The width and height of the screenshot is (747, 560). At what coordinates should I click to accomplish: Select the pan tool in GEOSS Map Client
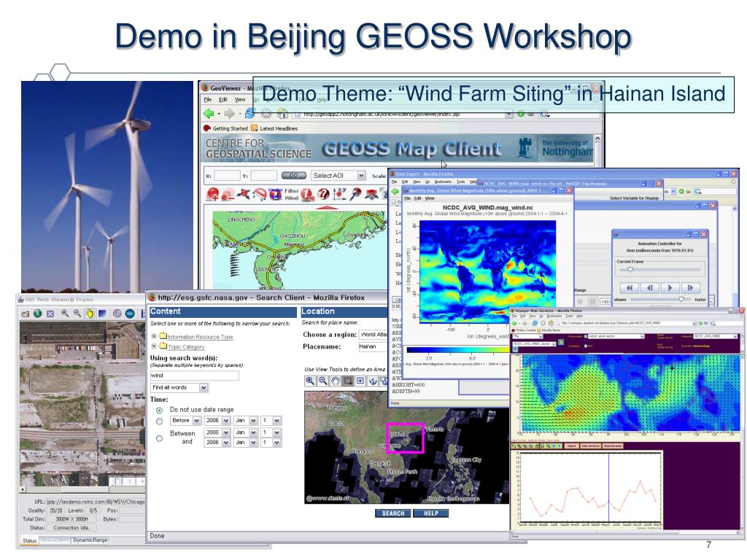[244, 194]
